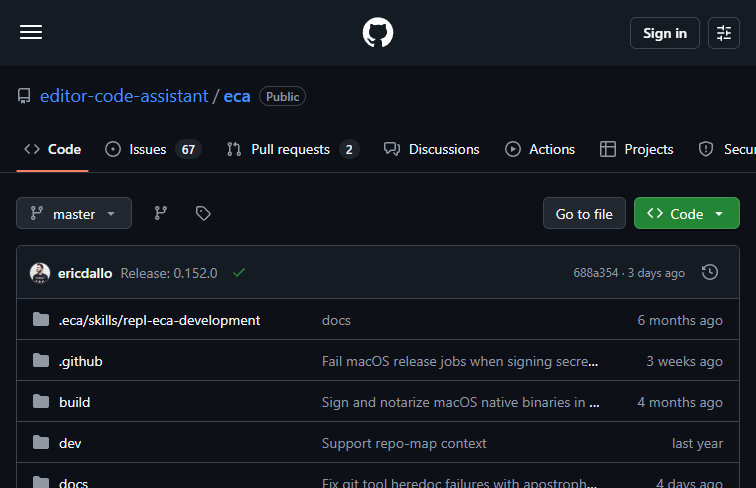Click the Code tab angle-brackets icon

click(x=32, y=149)
